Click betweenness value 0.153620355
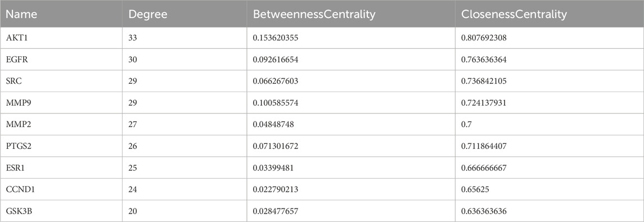Screen dimensions: 644x222 (275, 38)
